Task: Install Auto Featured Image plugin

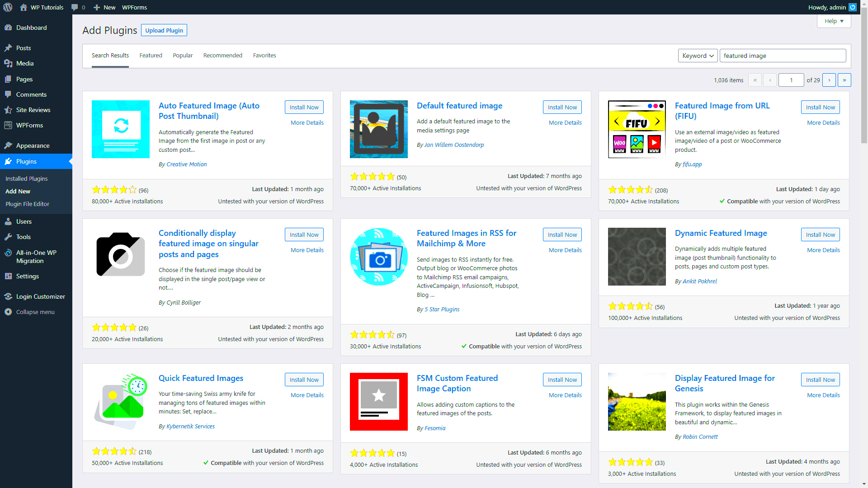Action: (304, 107)
